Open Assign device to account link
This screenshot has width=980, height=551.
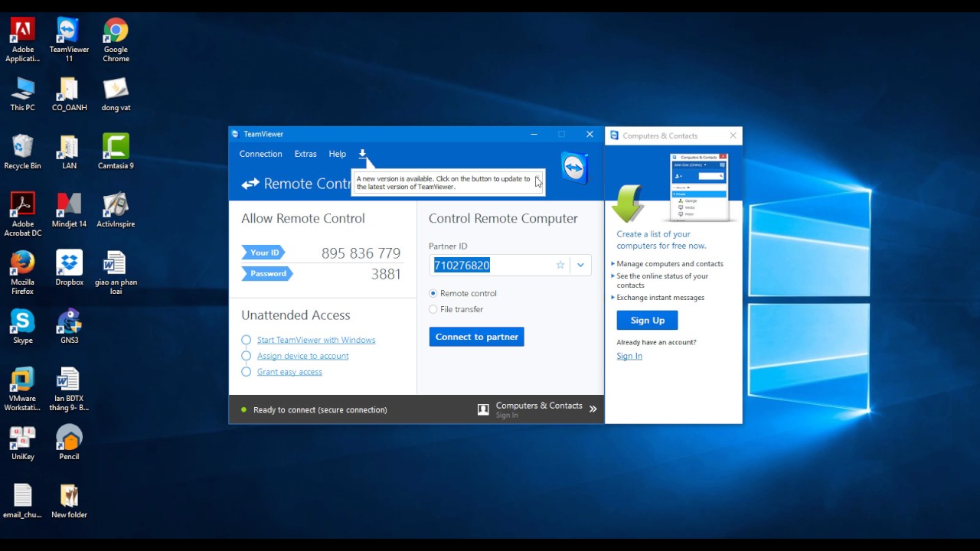click(x=303, y=356)
